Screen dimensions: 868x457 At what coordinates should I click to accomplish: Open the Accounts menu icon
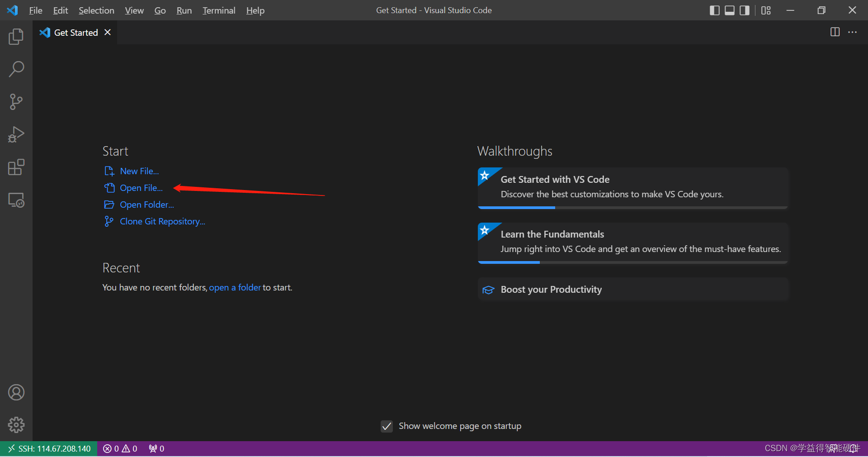click(x=16, y=392)
